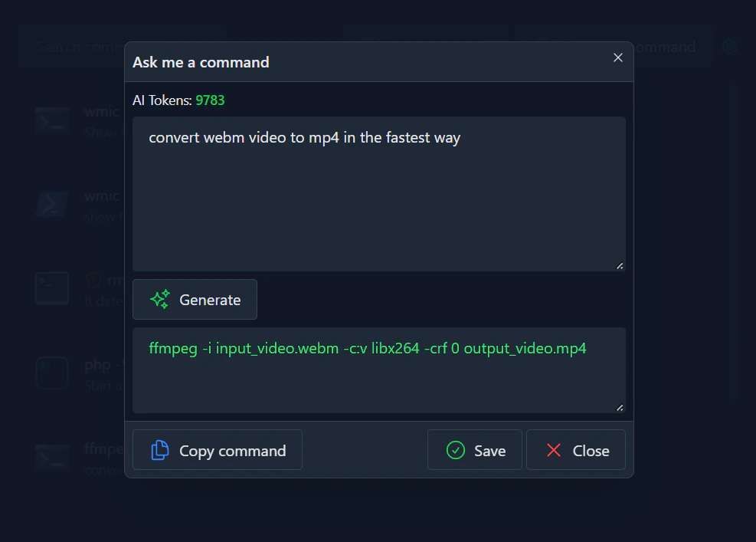Click the blue copy icon beside Copy command

[159, 450]
